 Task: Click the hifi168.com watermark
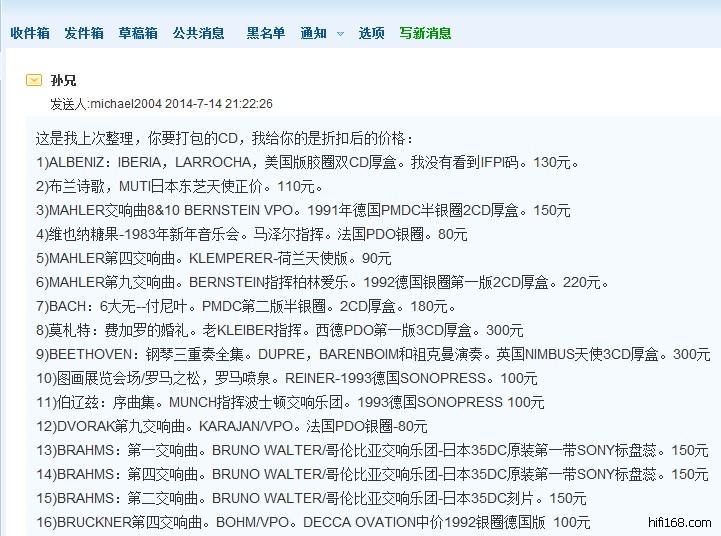686,522
